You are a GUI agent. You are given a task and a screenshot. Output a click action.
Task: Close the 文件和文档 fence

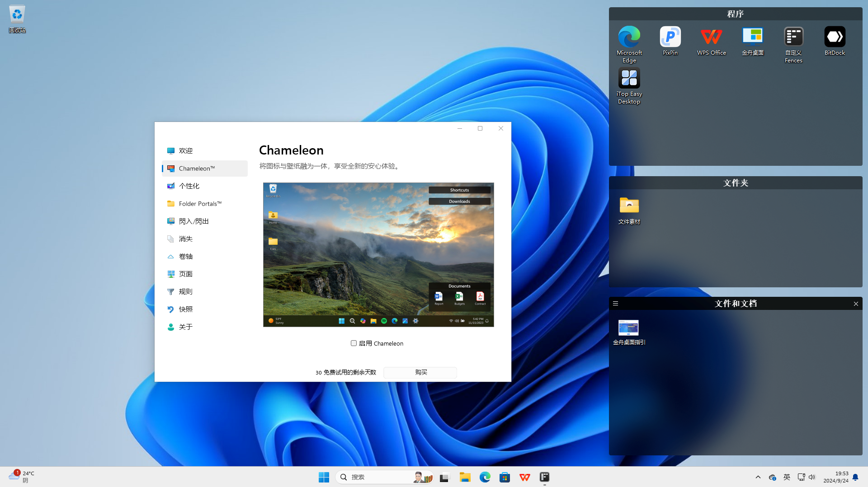click(856, 304)
